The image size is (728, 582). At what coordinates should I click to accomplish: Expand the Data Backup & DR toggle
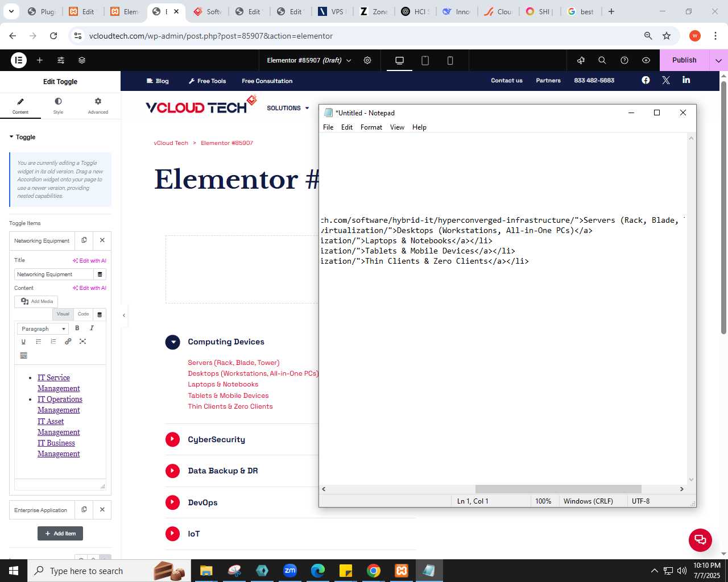172,471
